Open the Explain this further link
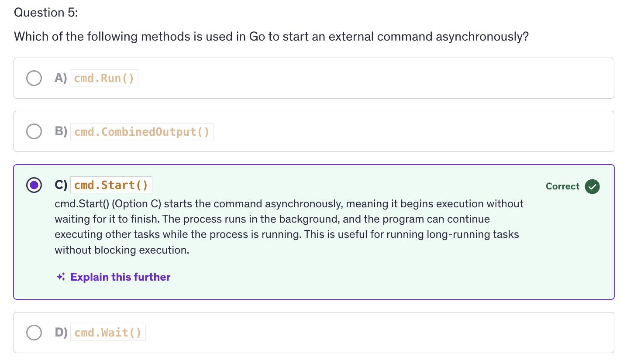 (x=120, y=277)
